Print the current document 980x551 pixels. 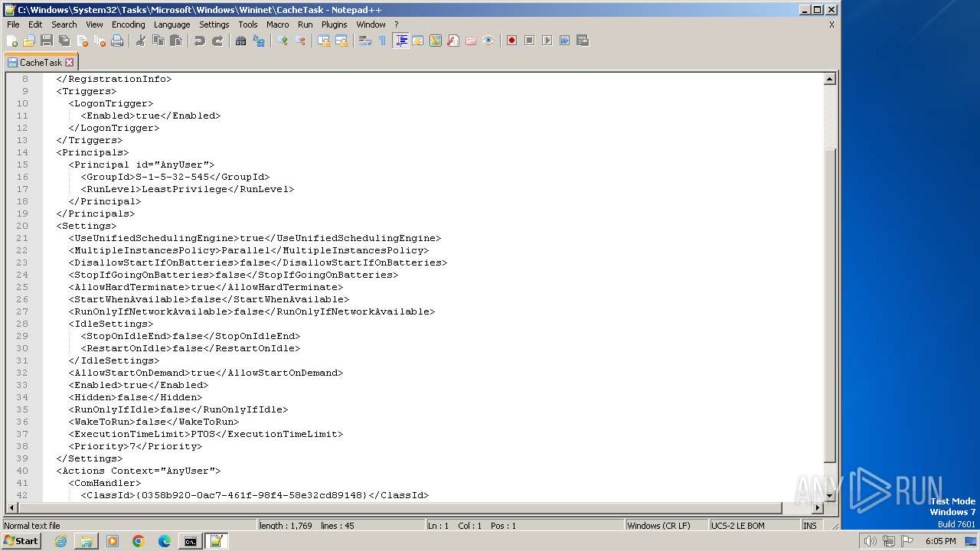117,41
